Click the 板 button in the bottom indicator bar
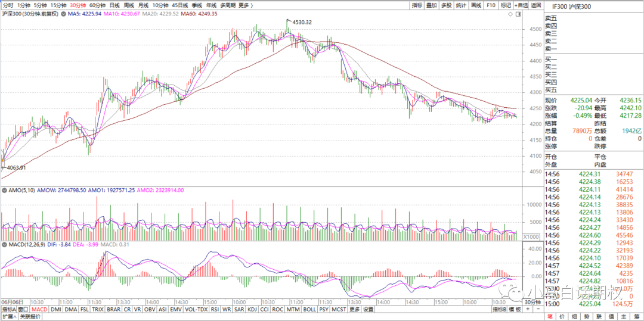Screen dimensions: 644x321 (519, 309)
